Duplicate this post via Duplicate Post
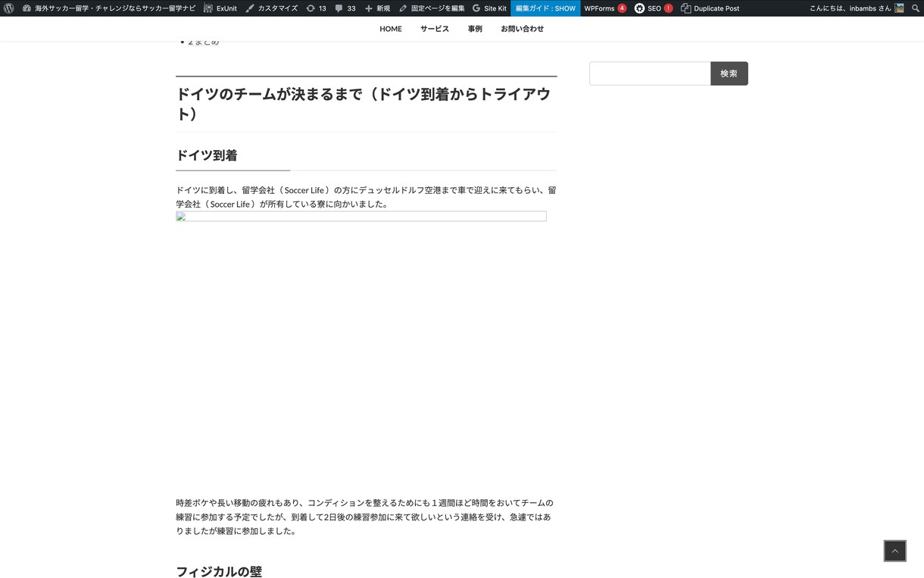Viewport: 924px width, 578px height. click(x=710, y=8)
